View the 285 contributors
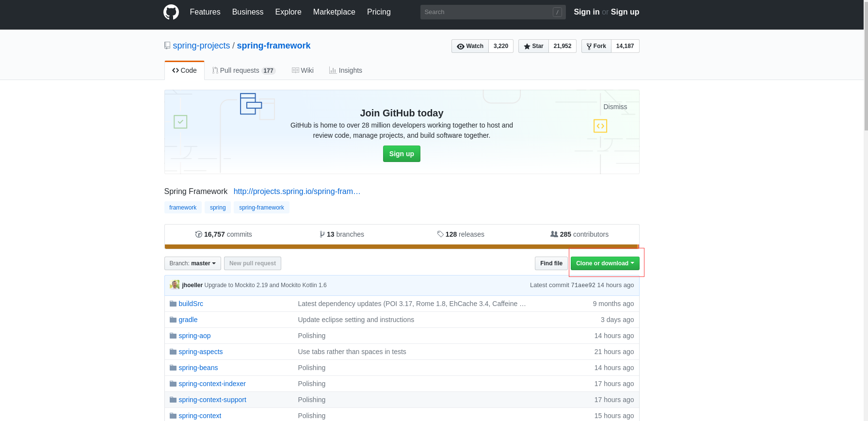Viewport: 868px width, 421px height. click(579, 234)
